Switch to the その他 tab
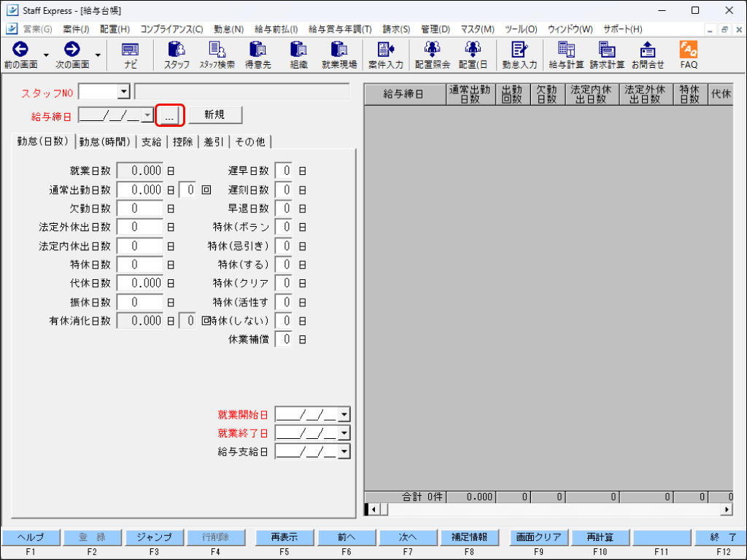Viewport: 747px width, 560px height. (251, 142)
